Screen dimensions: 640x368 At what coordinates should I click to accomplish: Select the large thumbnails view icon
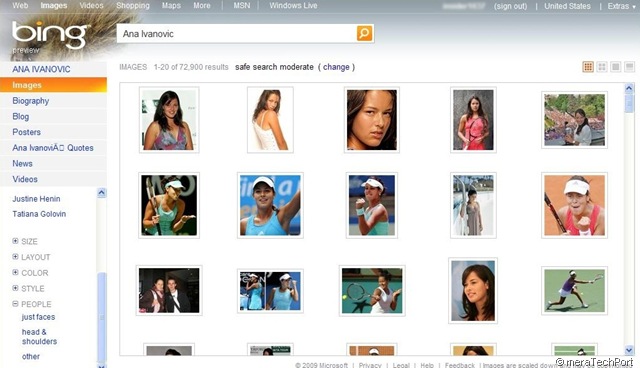pos(616,67)
